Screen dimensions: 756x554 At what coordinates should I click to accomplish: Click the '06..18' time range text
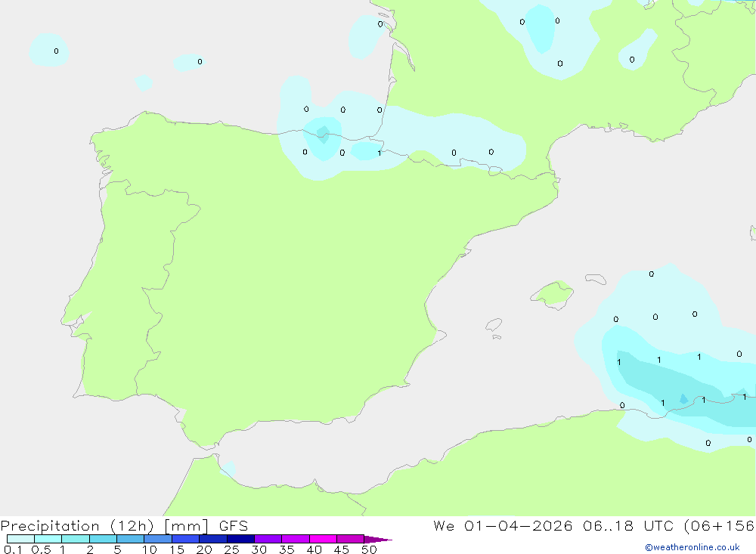point(608,526)
